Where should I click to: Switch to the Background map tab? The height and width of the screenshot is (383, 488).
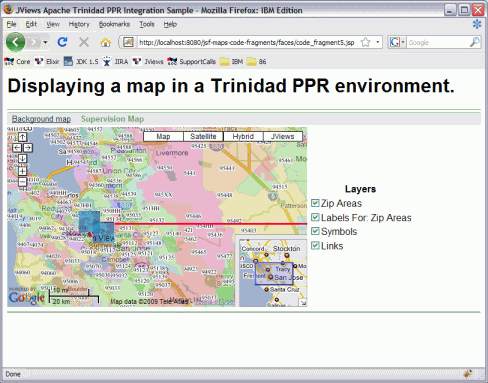41,119
